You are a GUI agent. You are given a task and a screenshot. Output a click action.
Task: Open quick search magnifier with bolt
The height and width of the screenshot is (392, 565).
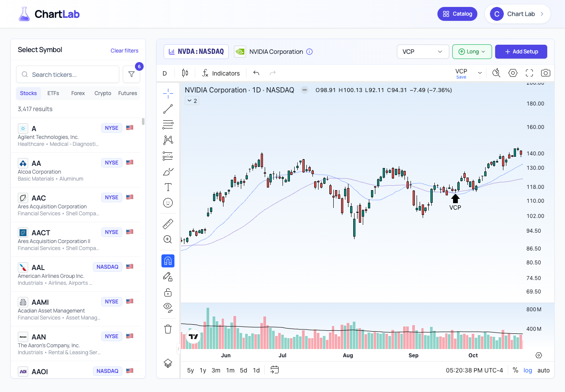pyautogui.click(x=496, y=73)
